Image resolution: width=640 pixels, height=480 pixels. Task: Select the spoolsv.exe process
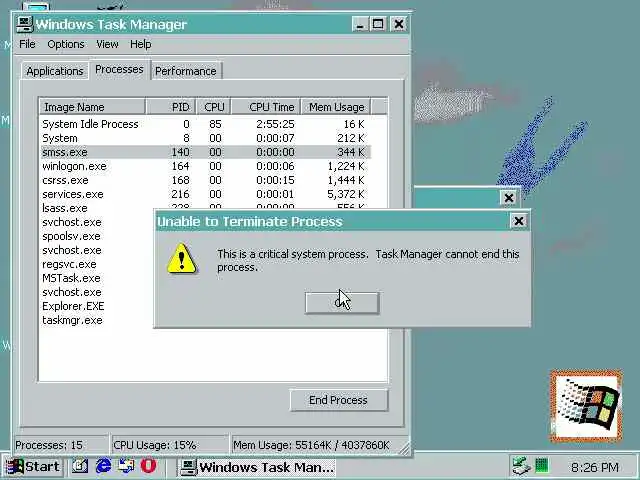[x=71, y=236]
